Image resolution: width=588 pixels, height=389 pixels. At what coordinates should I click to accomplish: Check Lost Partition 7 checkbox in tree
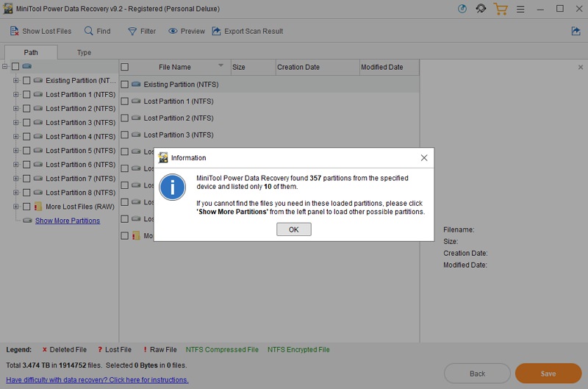point(26,179)
